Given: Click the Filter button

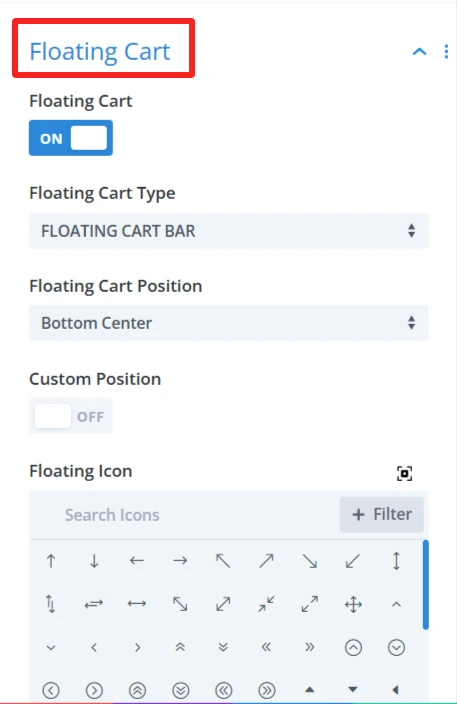Looking at the screenshot, I should pyautogui.click(x=382, y=515).
